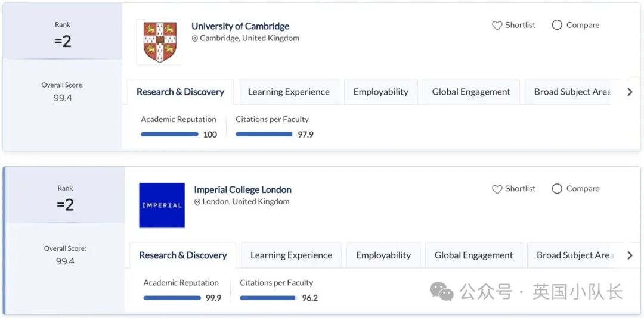Image resolution: width=644 pixels, height=318 pixels.
Task: Toggle Compare for University of Cambridge
Action: coord(557,25)
